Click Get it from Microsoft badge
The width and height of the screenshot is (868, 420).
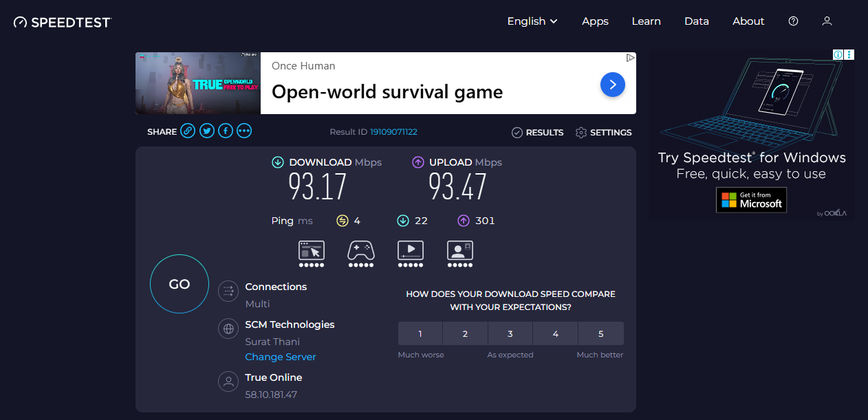tap(751, 199)
